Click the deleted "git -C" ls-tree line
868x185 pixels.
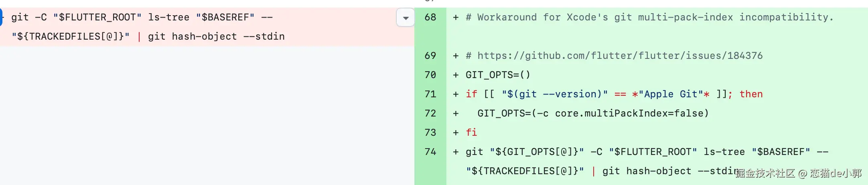tap(142, 17)
